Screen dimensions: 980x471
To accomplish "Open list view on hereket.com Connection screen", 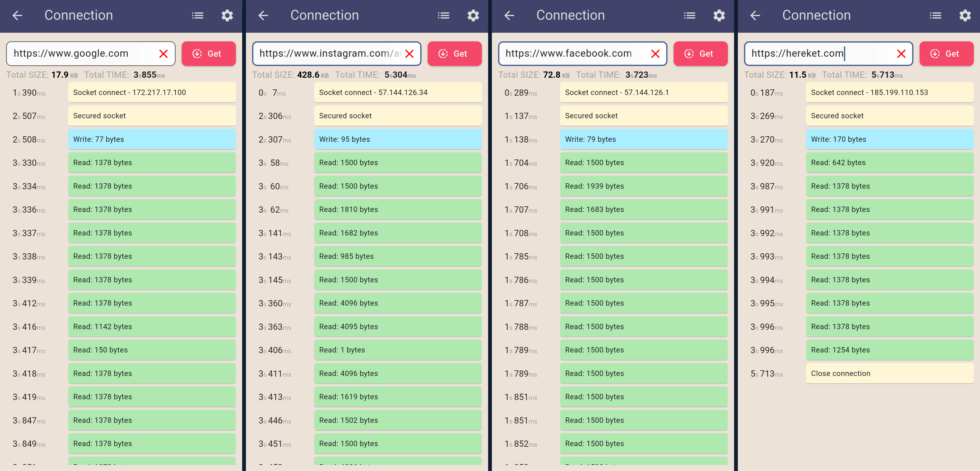I will (x=935, y=16).
